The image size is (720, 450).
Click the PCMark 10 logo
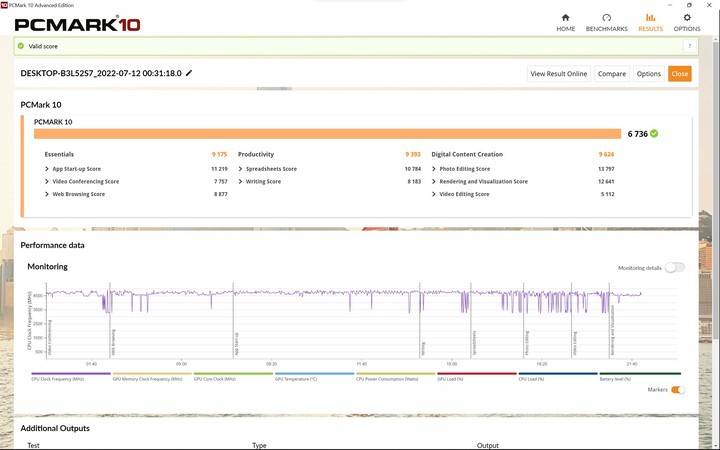click(x=77, y=24)
